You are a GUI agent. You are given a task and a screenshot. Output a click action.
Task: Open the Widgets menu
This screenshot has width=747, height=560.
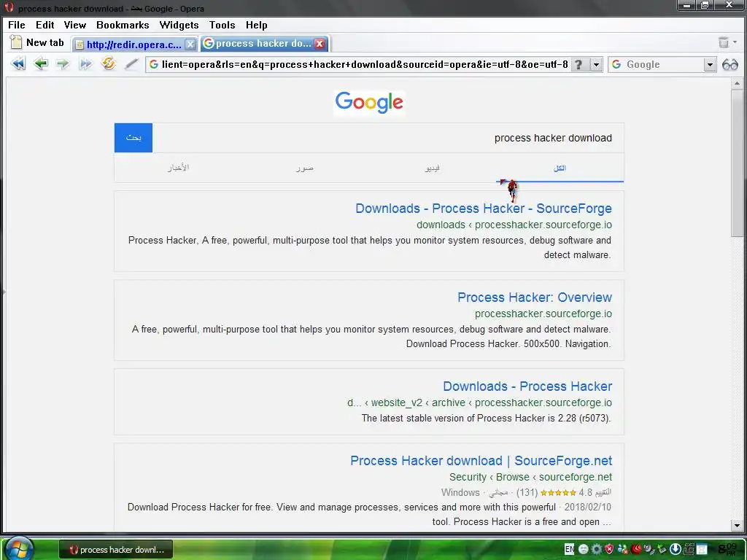click(x=179, y=25)
